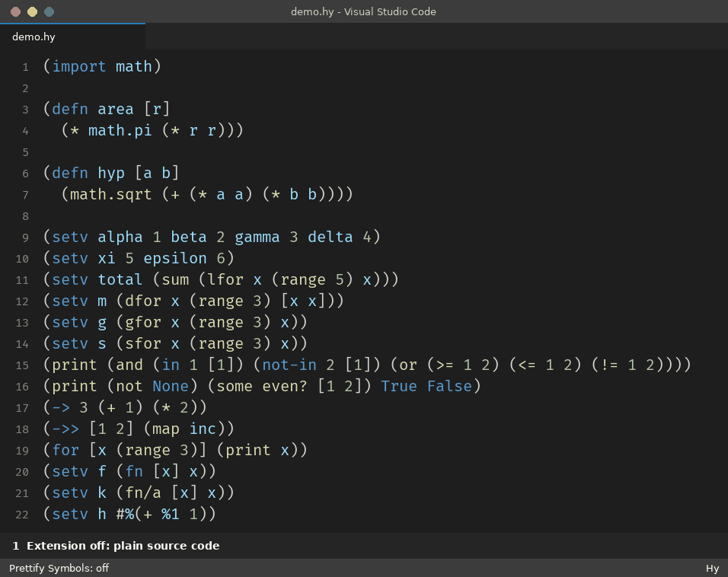
Task: Click 'math.pi' on line 4
Action: point(120,130)
